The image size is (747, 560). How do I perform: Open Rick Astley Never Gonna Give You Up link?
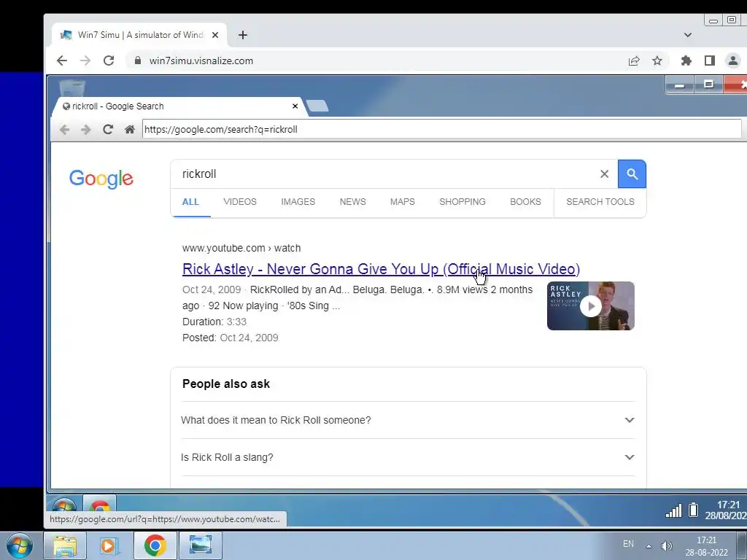381,269
